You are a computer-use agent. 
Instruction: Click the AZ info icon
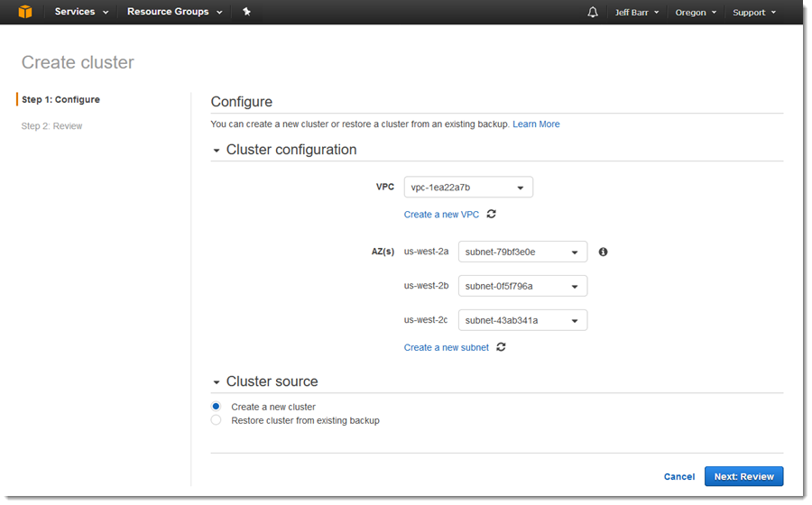point(603,252)
